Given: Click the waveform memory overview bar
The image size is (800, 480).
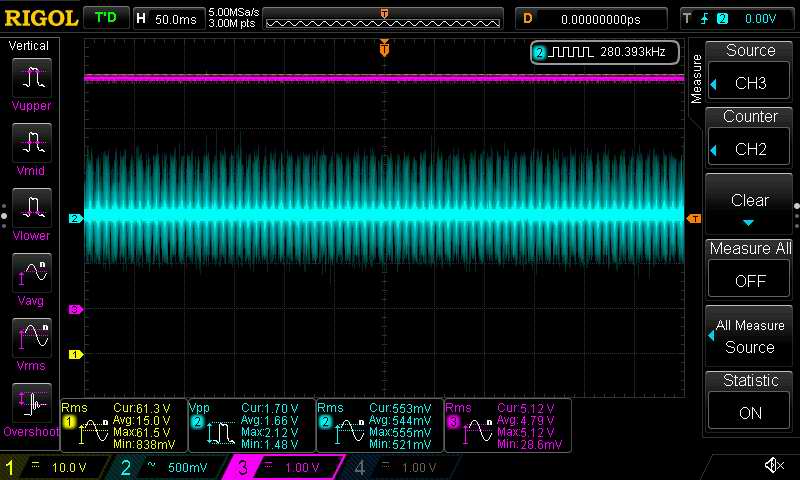Looking at the screenshot, I should pyautogui.click(x=383, y=19).
